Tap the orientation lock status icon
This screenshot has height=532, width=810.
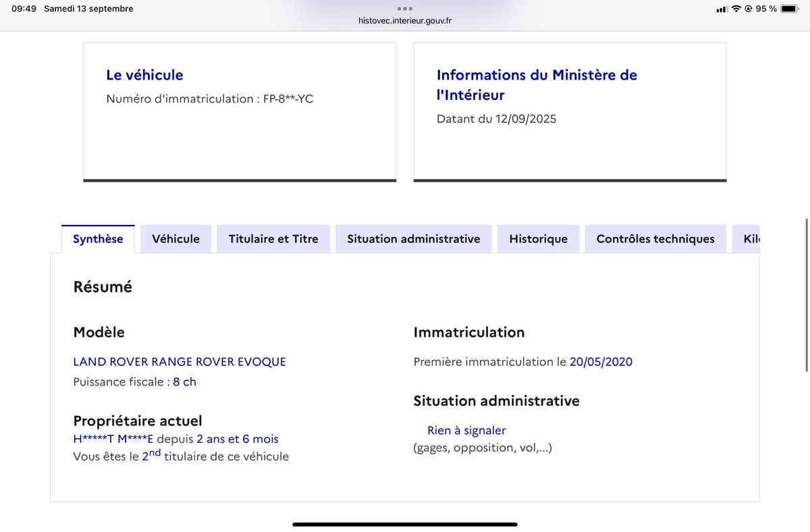tap(749, 9)
